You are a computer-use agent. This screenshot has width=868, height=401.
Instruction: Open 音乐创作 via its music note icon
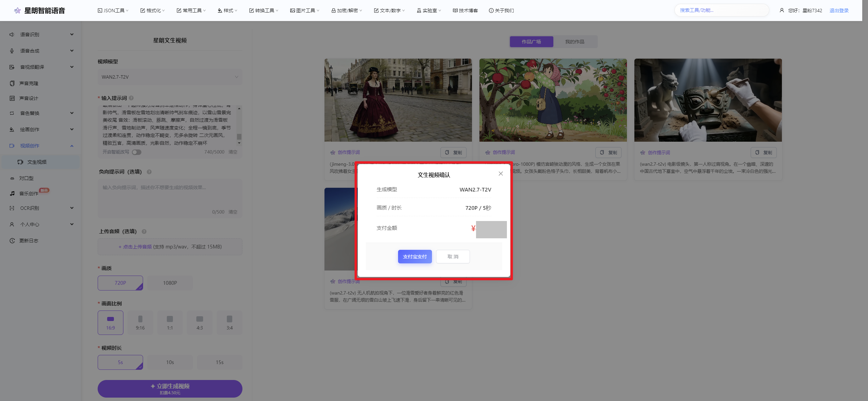[12, 194]
